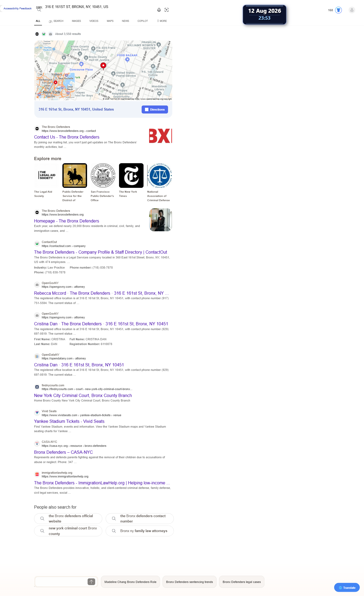364x596 pixels.
Task: Open the NEWS tab
Action: (125, 21)
